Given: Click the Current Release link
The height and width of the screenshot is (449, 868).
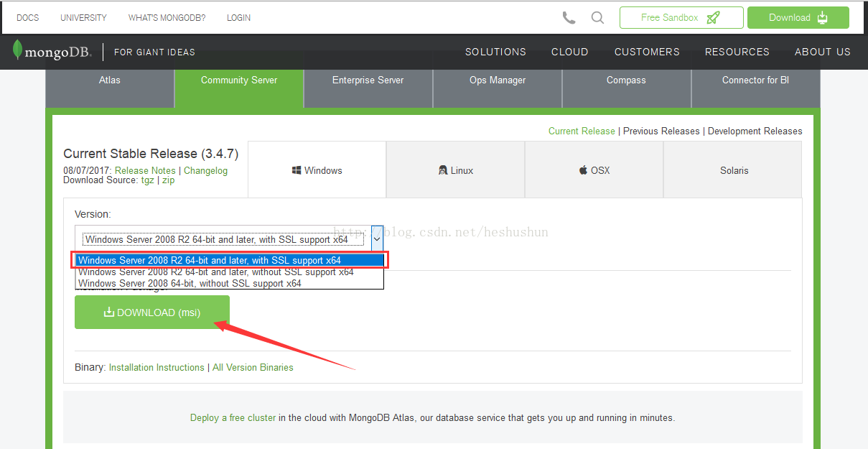Looking at the screenshot, I should point(582,131).
